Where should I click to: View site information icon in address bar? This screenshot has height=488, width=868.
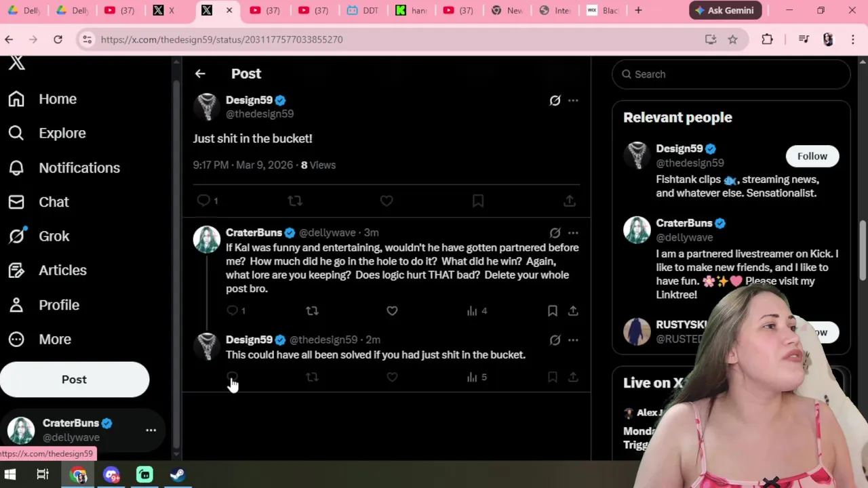87,39
